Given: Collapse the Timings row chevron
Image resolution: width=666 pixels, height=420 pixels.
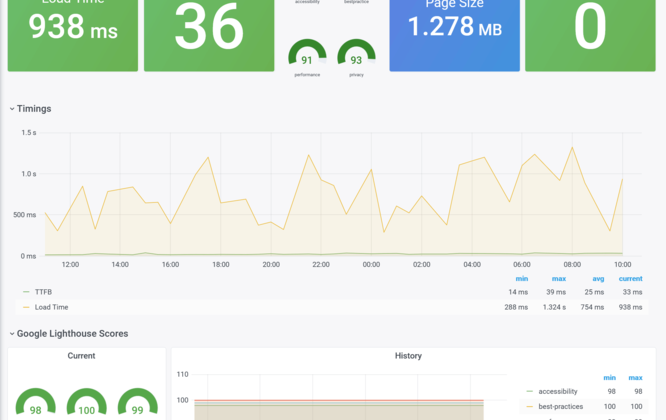Looking at the screenshot, I should [12, 109].
